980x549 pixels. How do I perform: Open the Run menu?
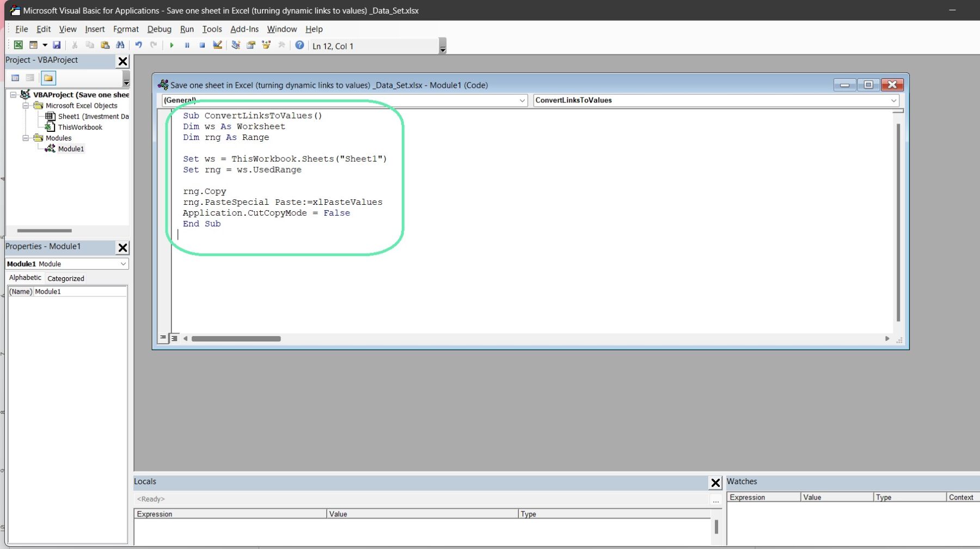(187, 29)
